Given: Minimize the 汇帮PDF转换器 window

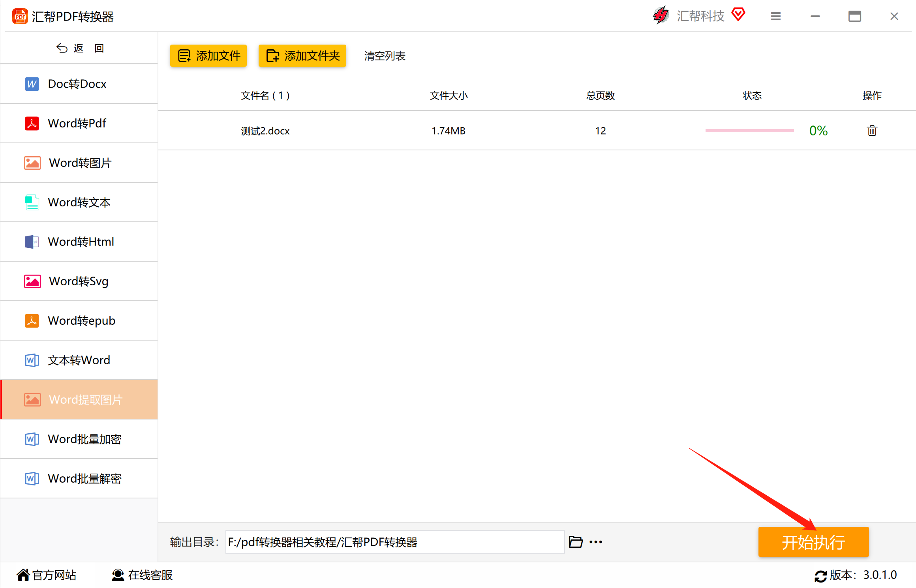Looking at the screenshot, I should [x=815, y=16].
